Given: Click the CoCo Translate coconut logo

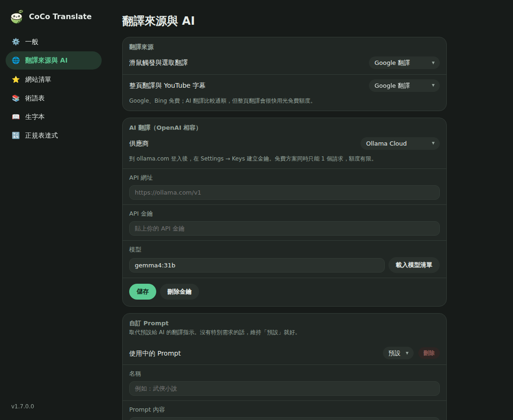Looking at the screenshot, I should click(17, 17).
